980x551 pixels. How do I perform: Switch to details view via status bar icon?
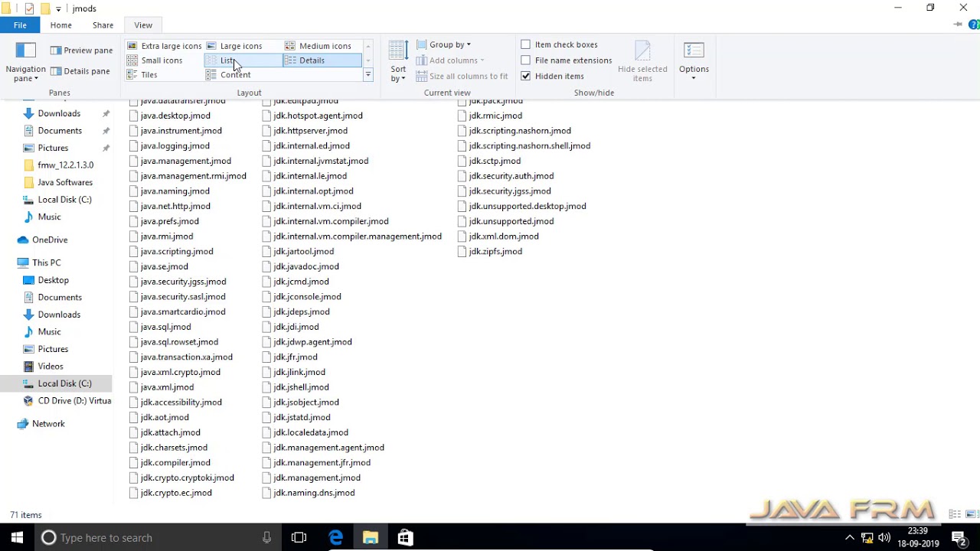pyautogui.click(x=955, y=514)
